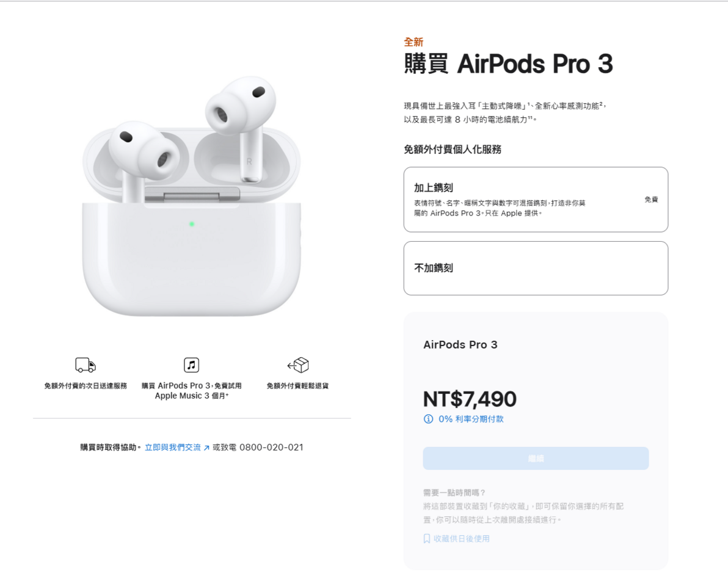Open 立即與我們交流 chat link

click(x=173, y=447)
